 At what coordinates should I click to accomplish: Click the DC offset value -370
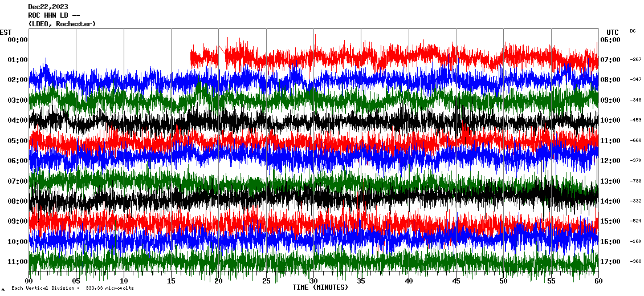(x=635, y=160)
